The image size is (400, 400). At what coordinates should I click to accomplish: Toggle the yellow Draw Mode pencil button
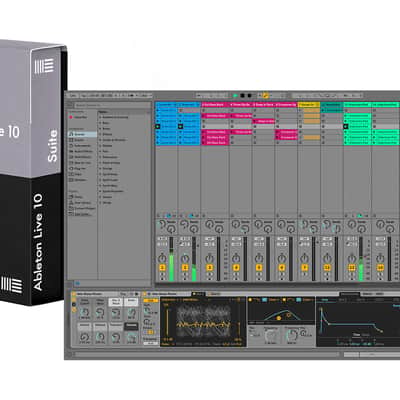coord(266,96)
